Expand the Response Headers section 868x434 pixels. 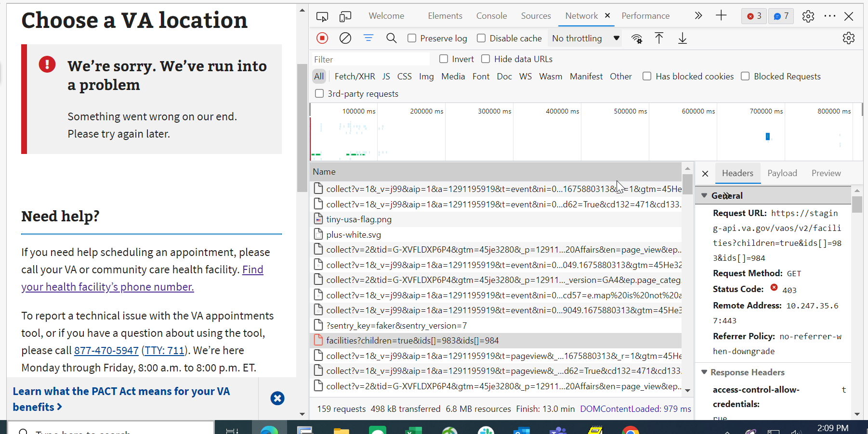tap(704, 372)
